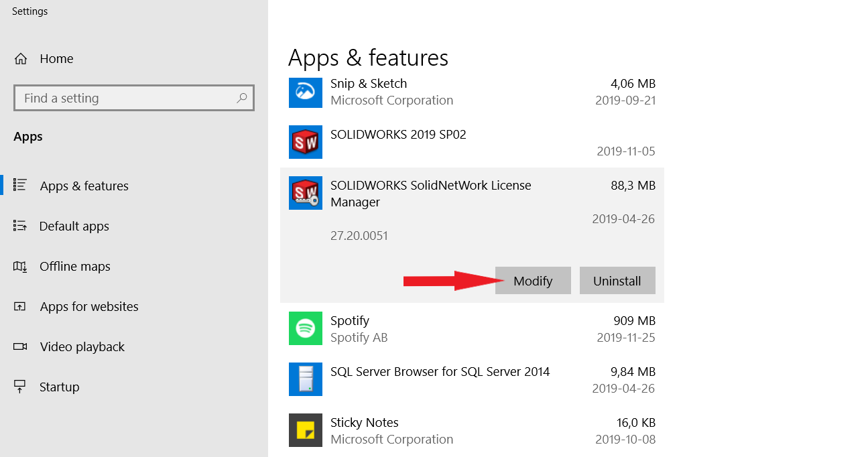Click SQL Server Browser's '2019-04-26' date
Viewport: 868px width, 457px height.
(x=623, y=389)
